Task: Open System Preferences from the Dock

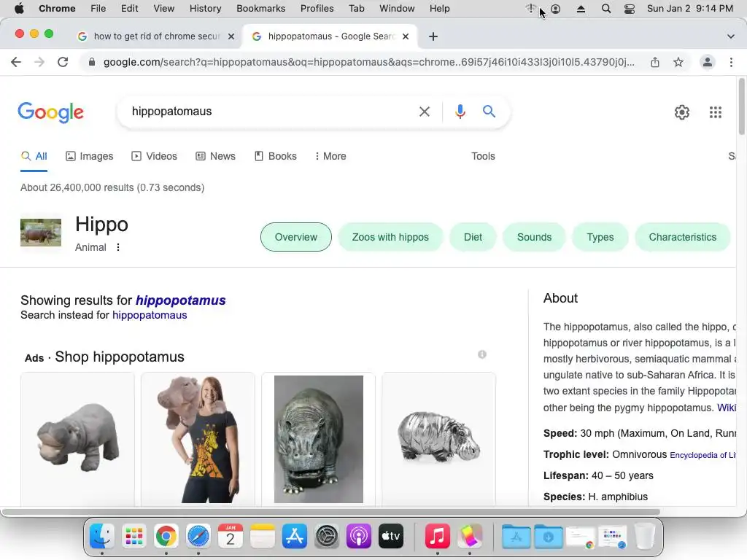Action: tap(327, 536)
